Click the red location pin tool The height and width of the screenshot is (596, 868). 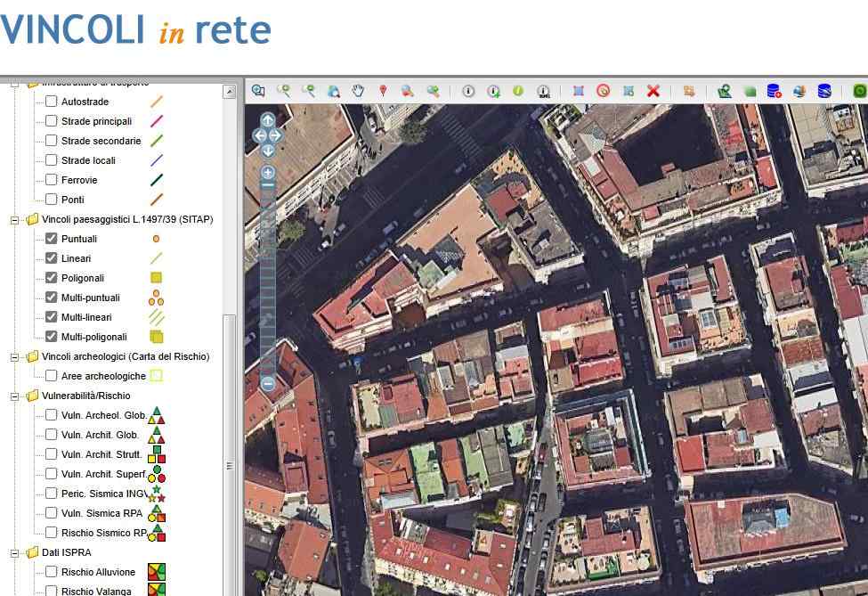pos(383,91)
